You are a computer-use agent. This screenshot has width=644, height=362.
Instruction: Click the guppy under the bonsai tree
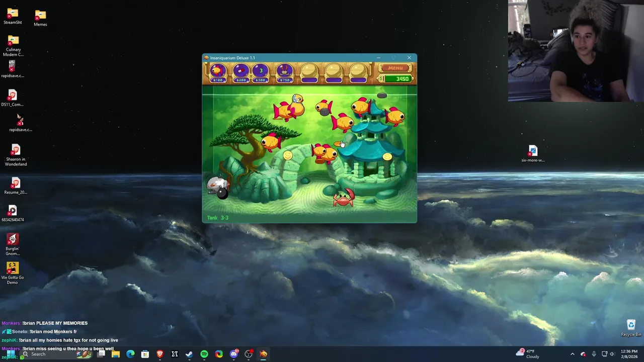pyautogui.click(x=271, y=141)
